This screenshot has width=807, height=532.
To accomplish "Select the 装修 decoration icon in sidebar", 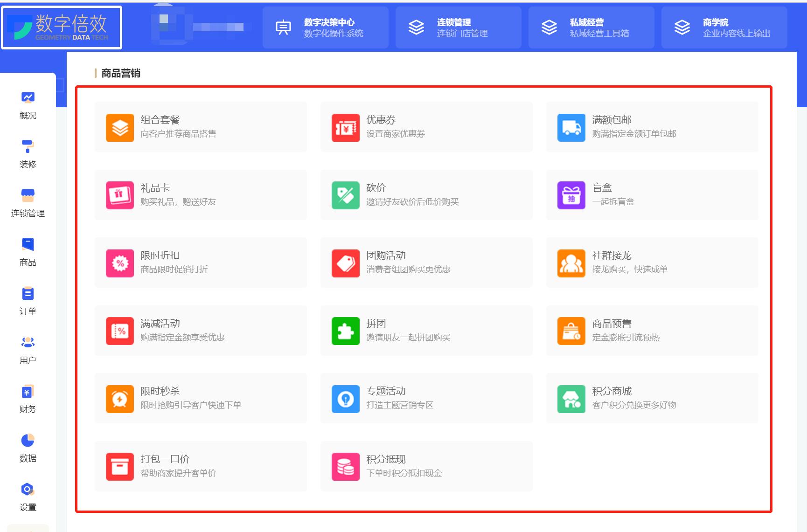I will 28,154.
